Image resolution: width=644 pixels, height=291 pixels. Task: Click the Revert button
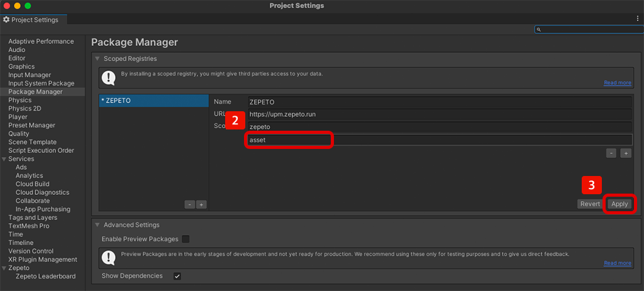[590, 204]
